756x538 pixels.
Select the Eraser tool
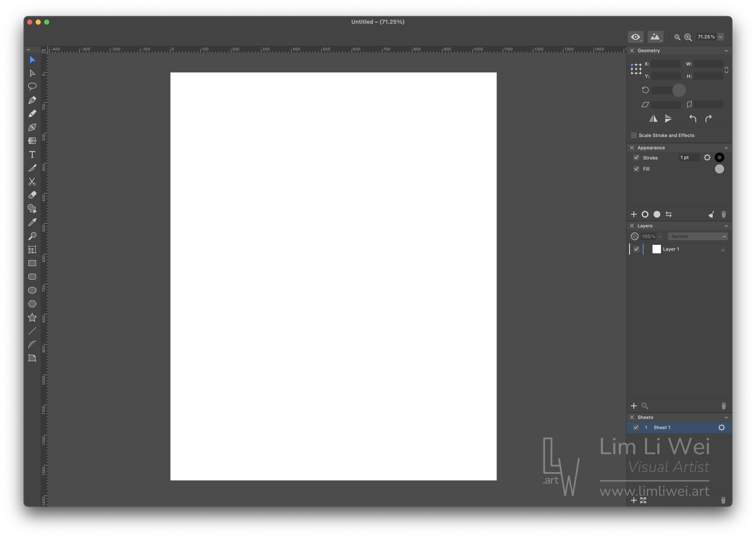pos(32,195)
